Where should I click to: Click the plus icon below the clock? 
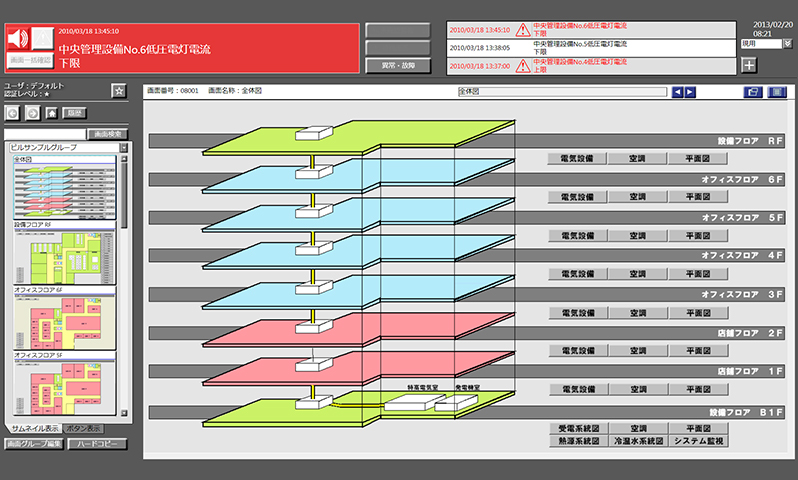[749, 66]
